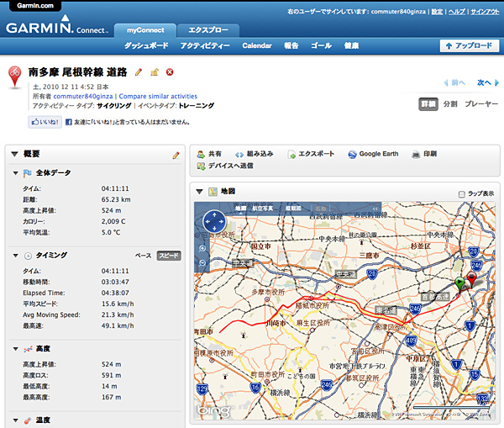Click the Facebook icon next to like text
The height and width of the screenshot is (428, 504).
(69, 122)
